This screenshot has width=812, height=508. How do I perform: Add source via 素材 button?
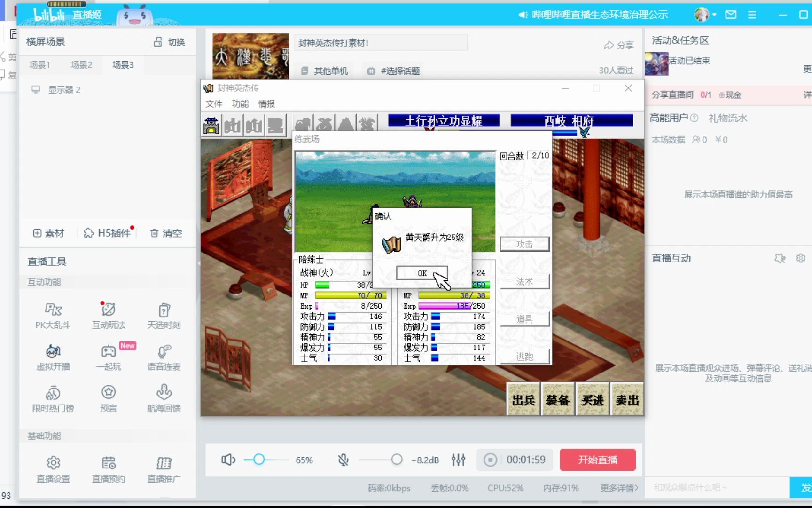click(x=48, y=233)
